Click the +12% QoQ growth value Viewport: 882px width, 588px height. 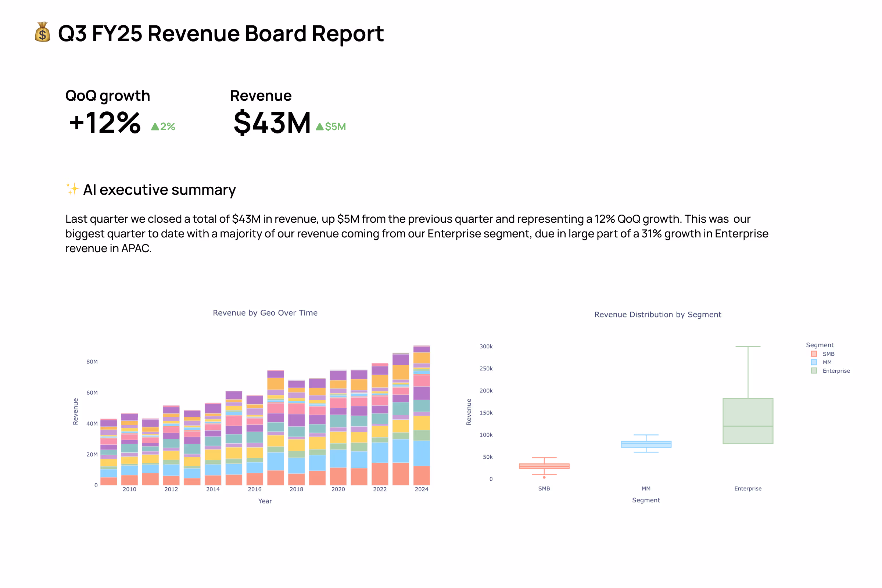click(105, 123)
